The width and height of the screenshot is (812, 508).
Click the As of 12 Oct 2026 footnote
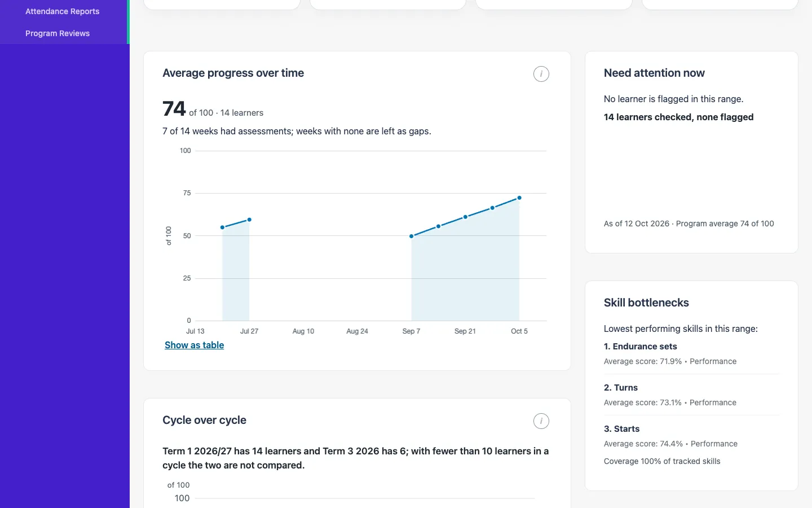689,224
